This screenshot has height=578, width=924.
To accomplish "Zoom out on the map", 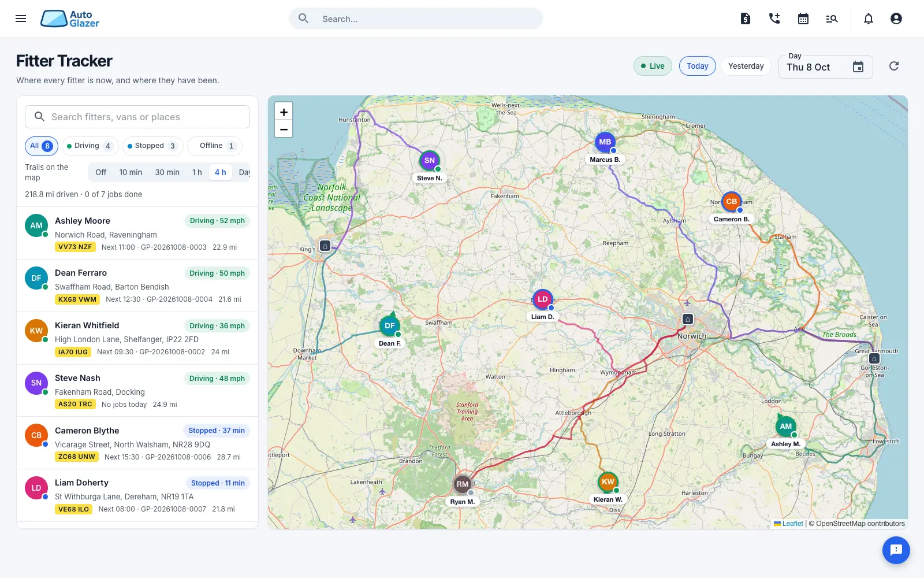I will click(x=284, y=129).
